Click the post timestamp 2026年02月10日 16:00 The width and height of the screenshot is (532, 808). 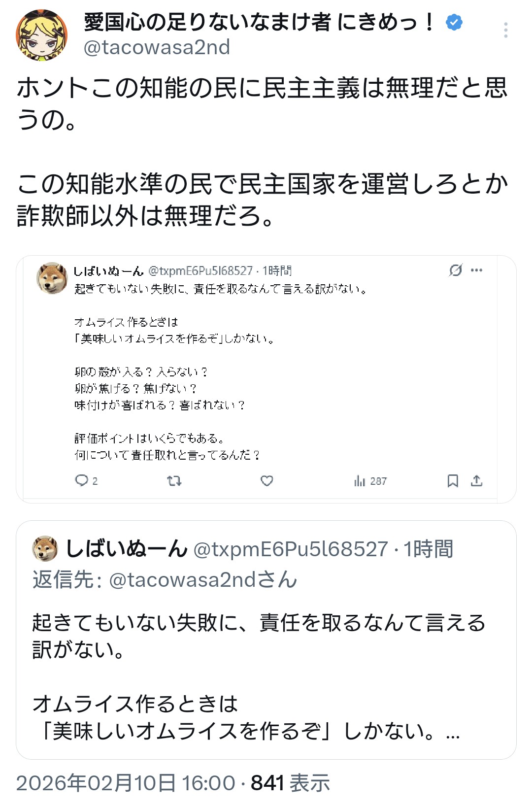(126, 783)
